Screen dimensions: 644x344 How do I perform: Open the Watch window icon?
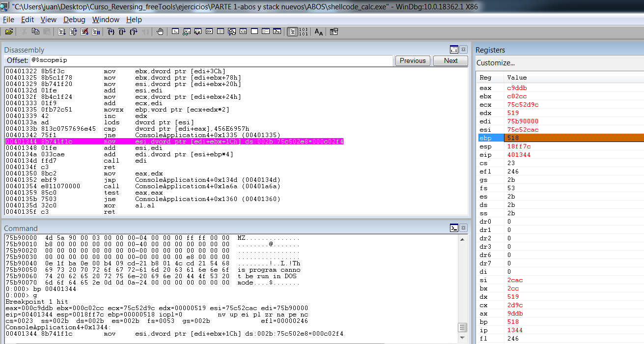pos(187,31)
